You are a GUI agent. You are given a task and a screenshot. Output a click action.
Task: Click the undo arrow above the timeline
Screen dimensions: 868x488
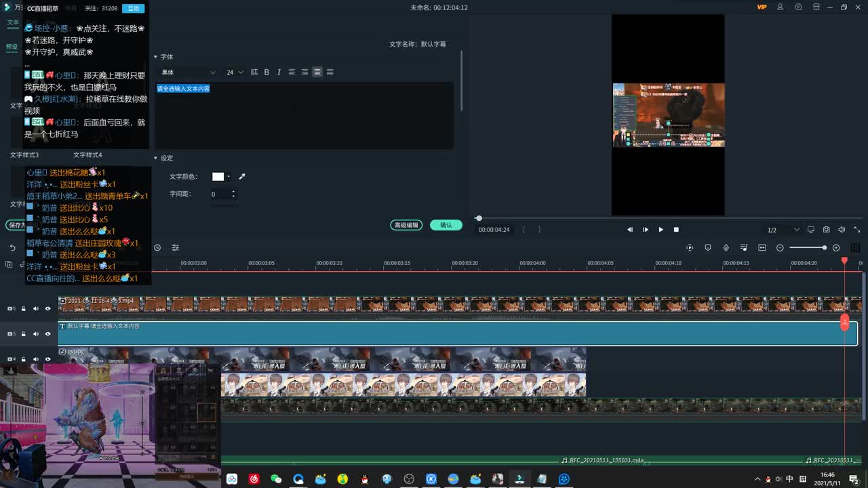coord(12,248)
